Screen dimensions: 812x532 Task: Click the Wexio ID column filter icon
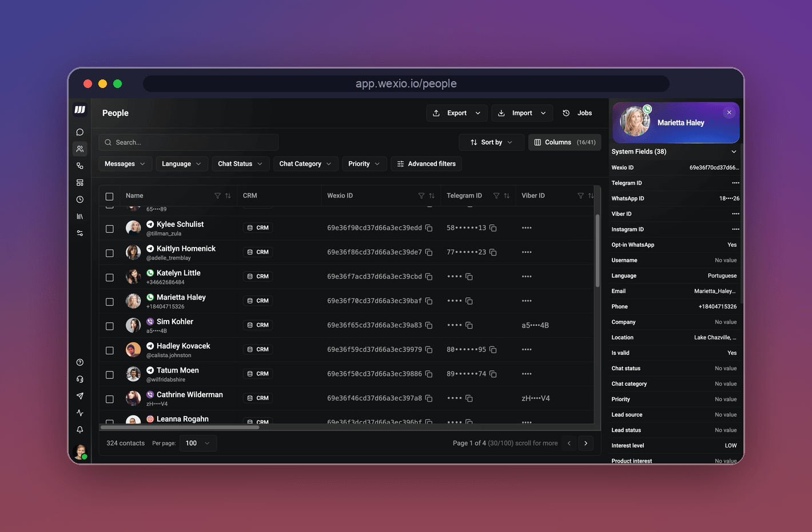[421, 196]
